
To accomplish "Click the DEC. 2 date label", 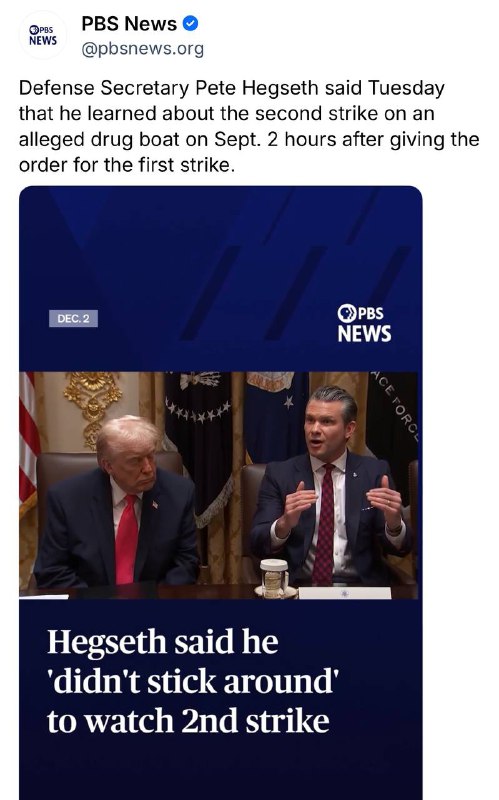I will pyautogui.click(x=73, y=318).
